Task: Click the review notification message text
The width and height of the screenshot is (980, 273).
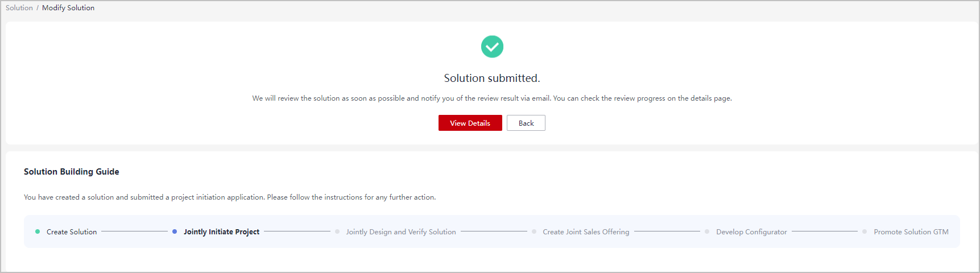Action: [492, 98]
